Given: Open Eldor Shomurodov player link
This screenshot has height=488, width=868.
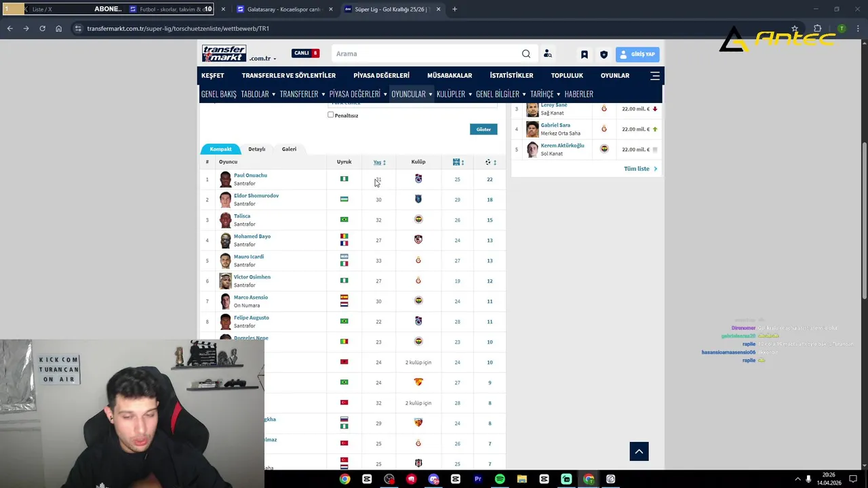Looking at the screenshot, I should [x=256, y=196].
